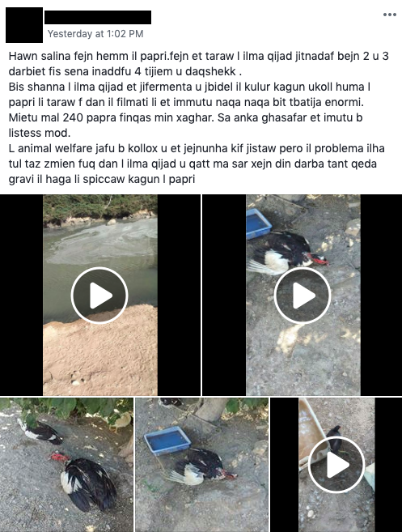Screen dimensions: 402x532
Task: Open the redacted author name link
Action: (x=98, y=17)
